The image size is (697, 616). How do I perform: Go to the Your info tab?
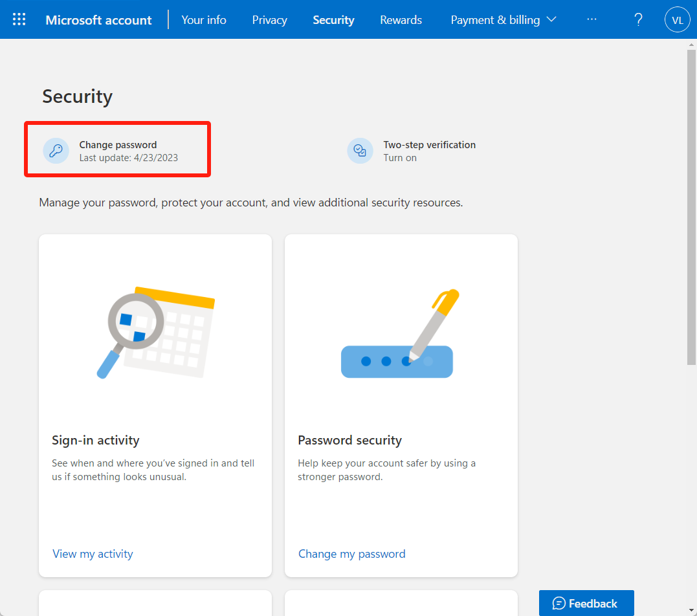(x=204, y=20)
